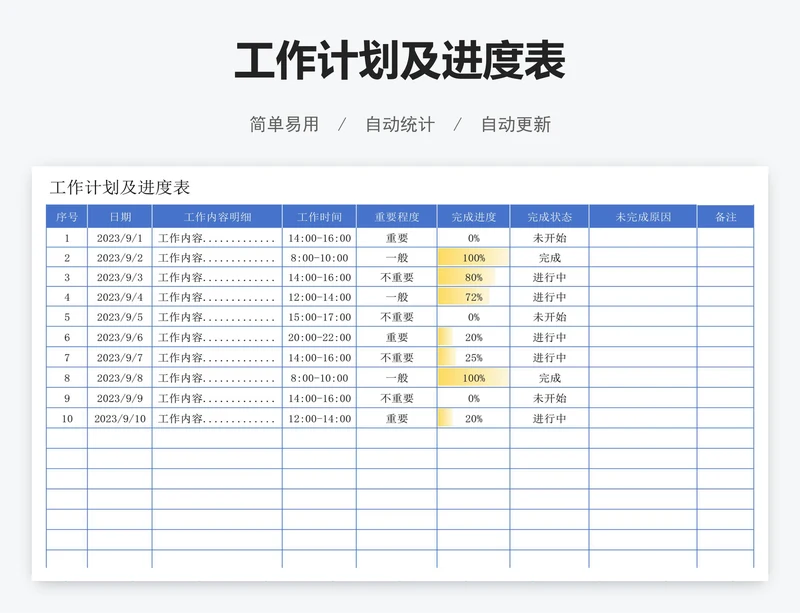Viewport: 800px width, 613px height.
Task: Click the date cell 2023/9/10
Action: pos(120,419)
